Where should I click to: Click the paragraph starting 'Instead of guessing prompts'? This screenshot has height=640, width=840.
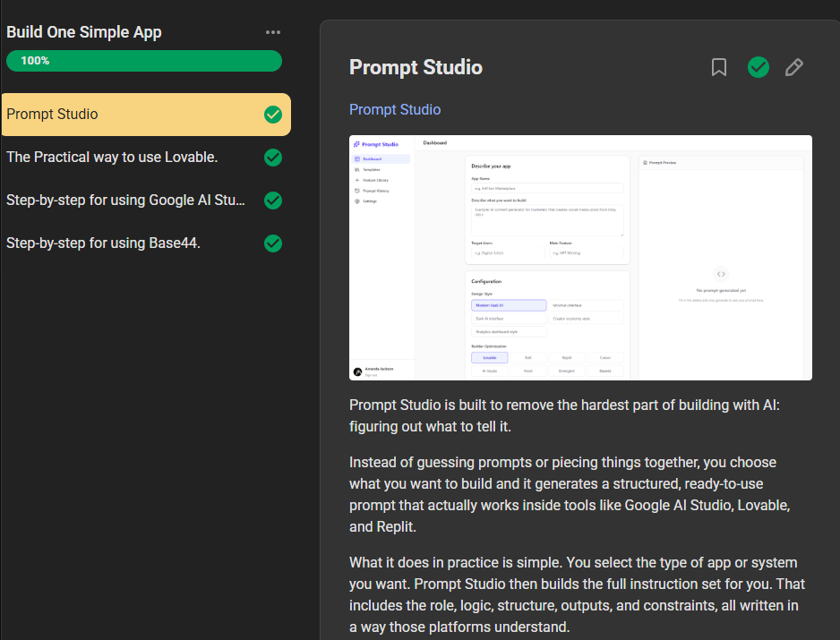[x=570, y=494]
